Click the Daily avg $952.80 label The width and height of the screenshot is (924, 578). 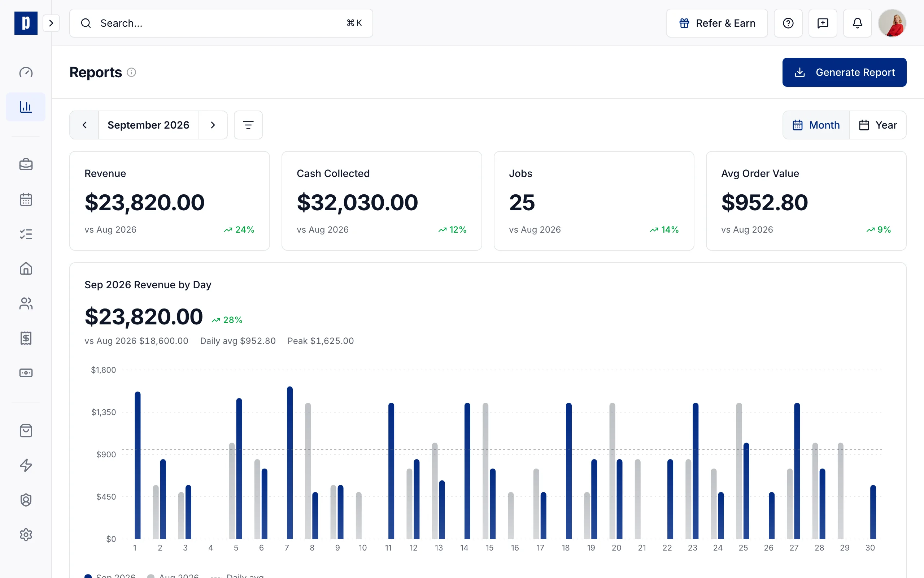pyautogui.click(x=238, y=341)
